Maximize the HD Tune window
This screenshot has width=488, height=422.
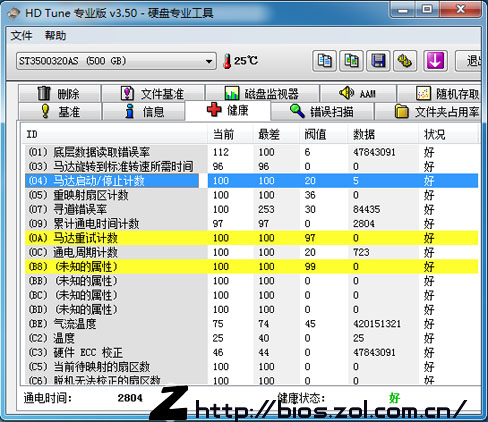click(427, 9)
